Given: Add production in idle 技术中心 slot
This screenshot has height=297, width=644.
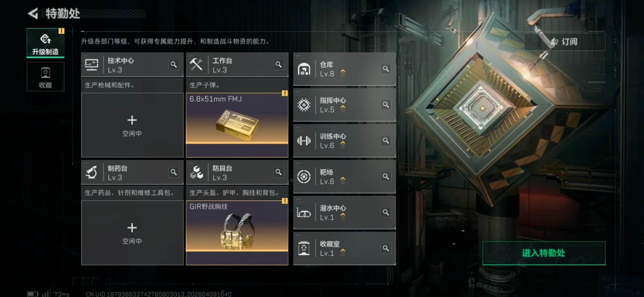Looking at the screenshot, I should pos(132,125).
